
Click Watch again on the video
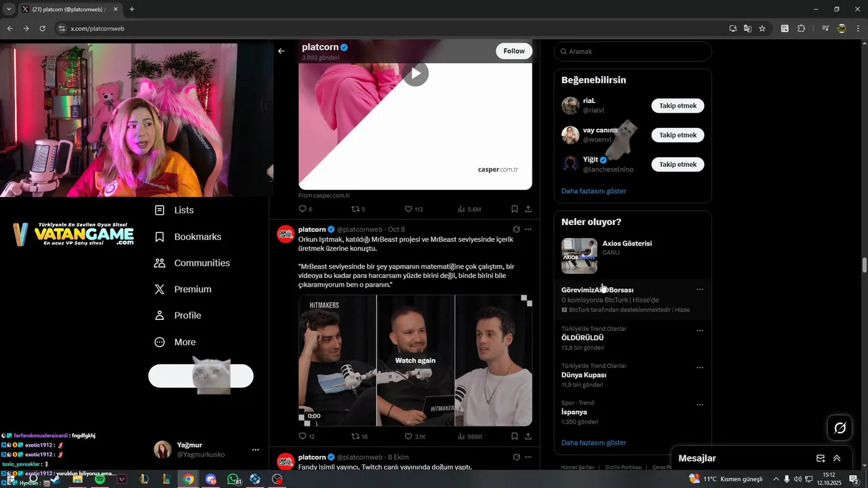415,361
